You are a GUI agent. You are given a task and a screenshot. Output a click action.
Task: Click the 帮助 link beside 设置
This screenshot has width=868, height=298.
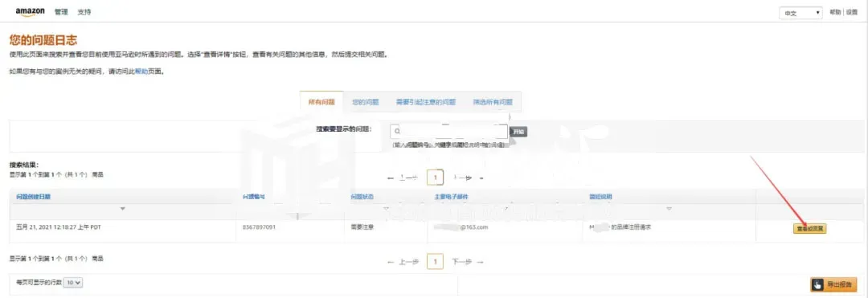point(835,13)
